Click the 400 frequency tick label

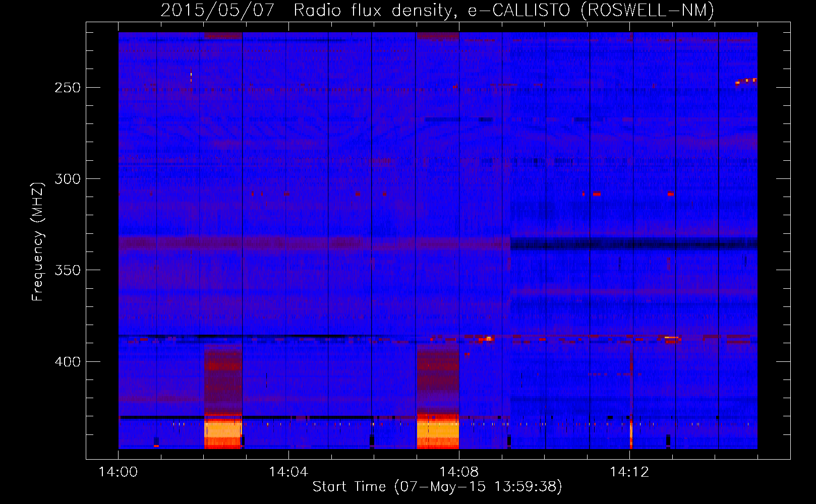pyautogui.click(x=68, y=362)
